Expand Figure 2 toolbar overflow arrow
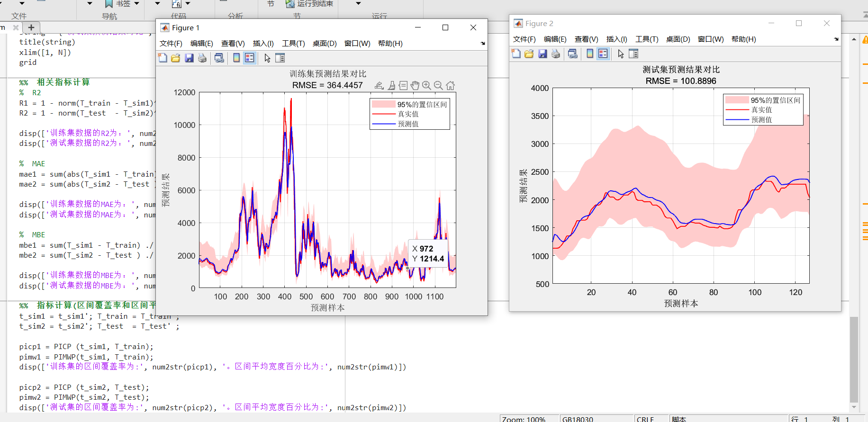This screenshot has width=868, height=422. (x=836, y=39)
